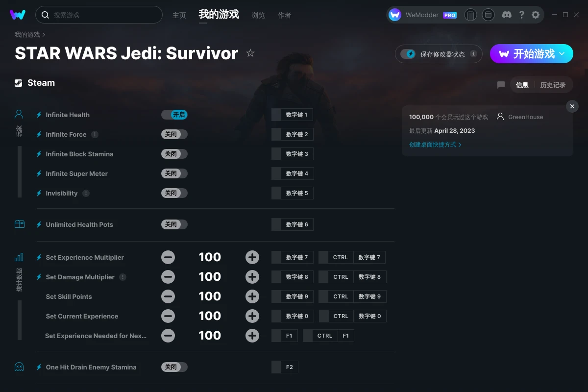Viewport: 588px width, 392px height.
Task: Open settings gear icon
Action: (x=536, y=15)
